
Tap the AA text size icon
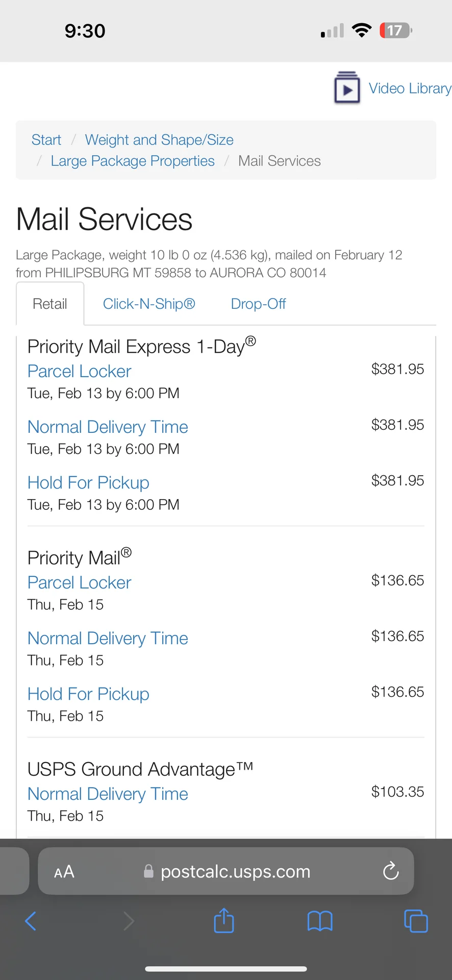[x=64, y=872]
